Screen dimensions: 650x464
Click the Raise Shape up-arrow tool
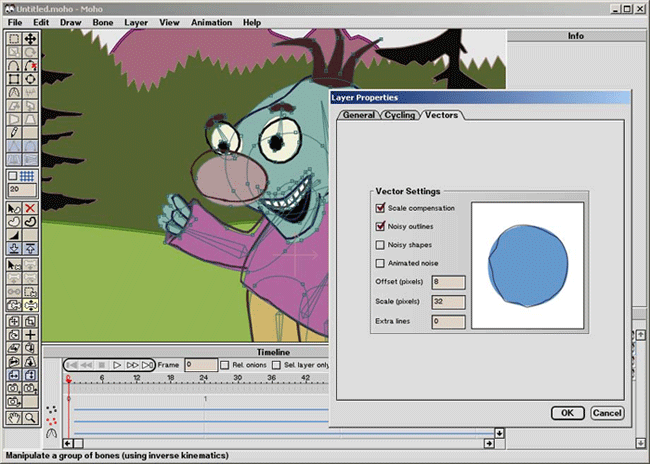pos(30,248)
